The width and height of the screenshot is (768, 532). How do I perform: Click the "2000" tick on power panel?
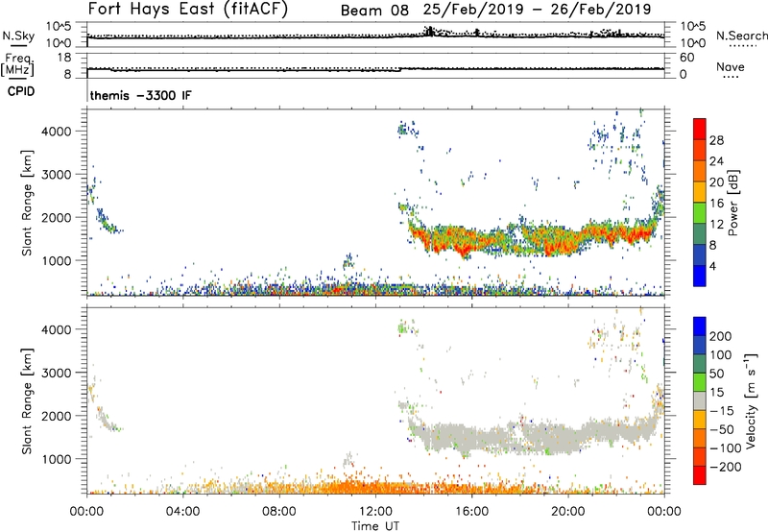coord(57,217)
